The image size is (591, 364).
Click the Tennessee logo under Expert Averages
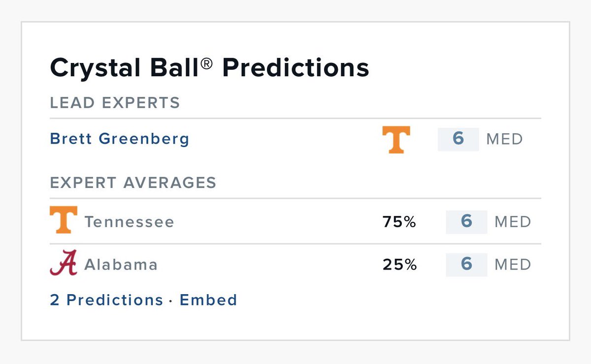pyautogui.click(x=64, y=219)
